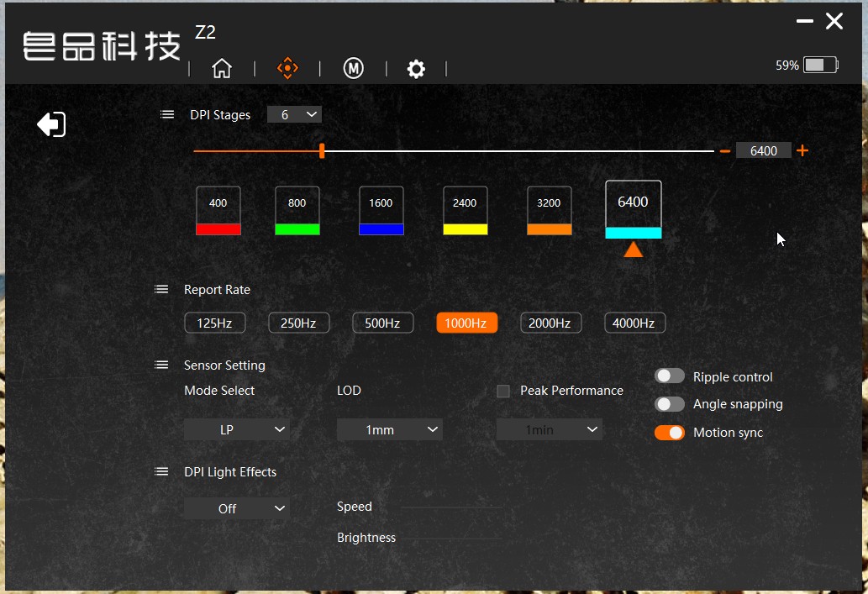Screen dimensions: 868x594
Task: Open the Macro (M) tab icon
Action: click(x=353, y=68)
